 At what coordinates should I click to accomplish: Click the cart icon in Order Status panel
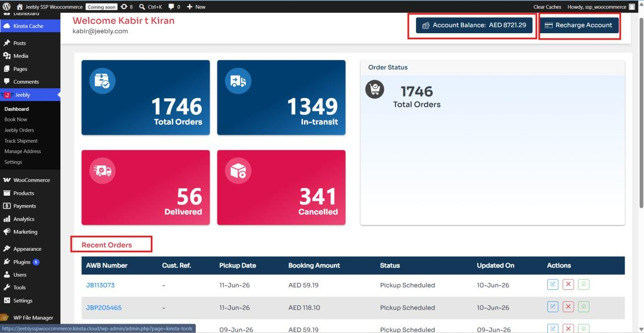(x=375, y=89)
